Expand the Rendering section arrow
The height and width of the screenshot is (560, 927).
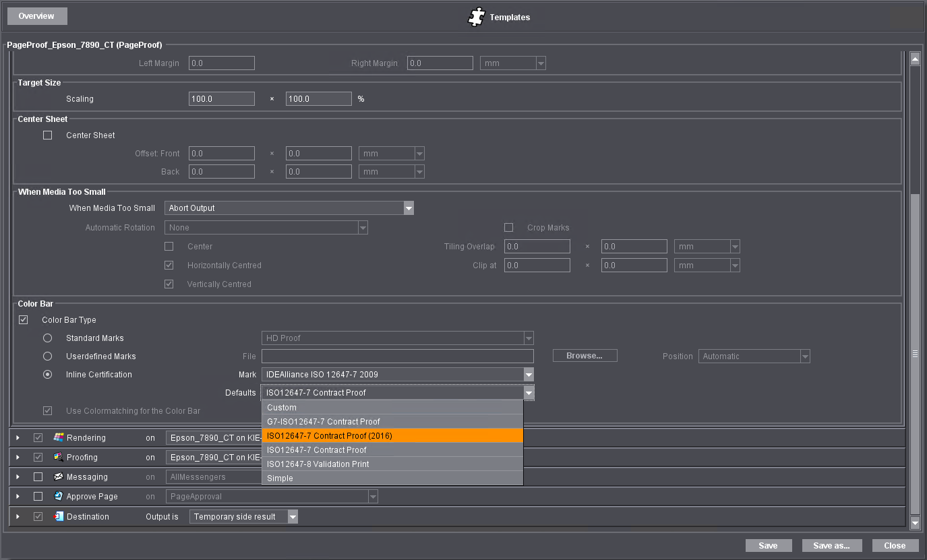[x=18, y=437]
